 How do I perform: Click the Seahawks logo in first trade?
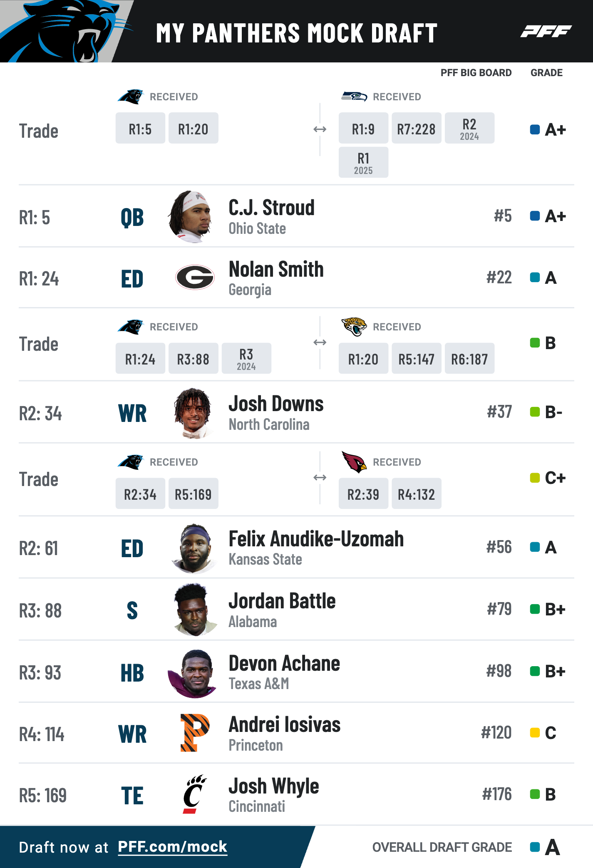point(354,97)
